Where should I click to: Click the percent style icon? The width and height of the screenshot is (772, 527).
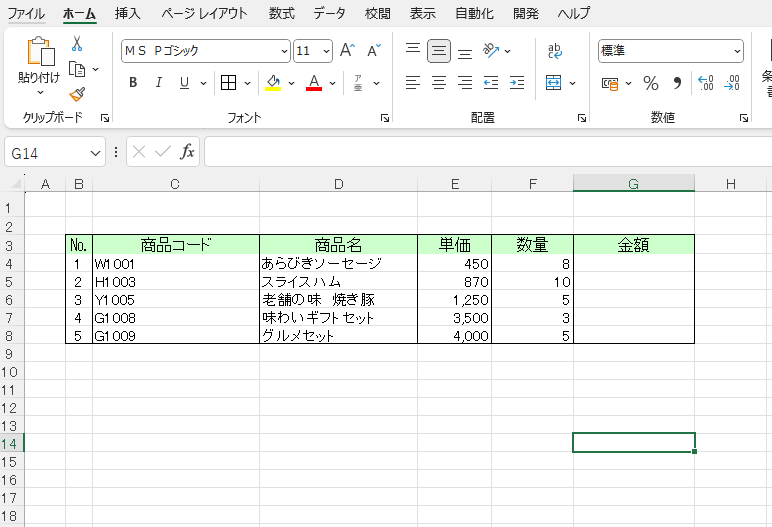[650, 83]
